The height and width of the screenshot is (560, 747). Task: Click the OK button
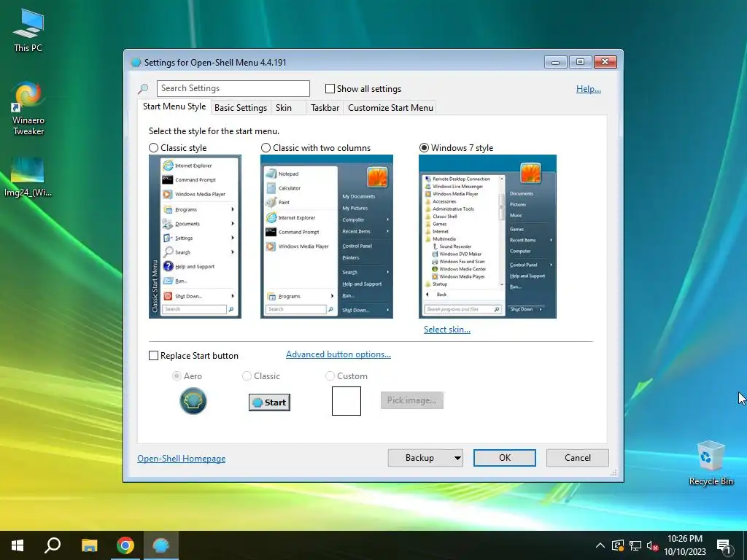505,458
